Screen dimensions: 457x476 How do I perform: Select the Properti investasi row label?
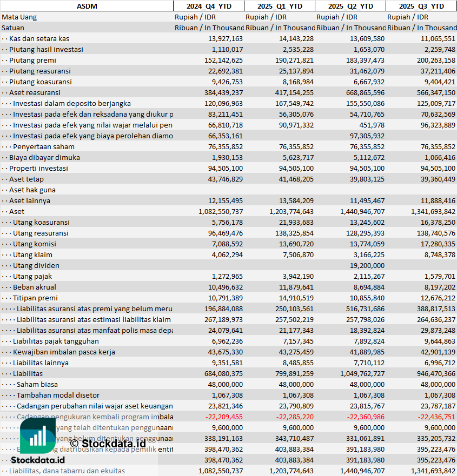click(38, 168)
